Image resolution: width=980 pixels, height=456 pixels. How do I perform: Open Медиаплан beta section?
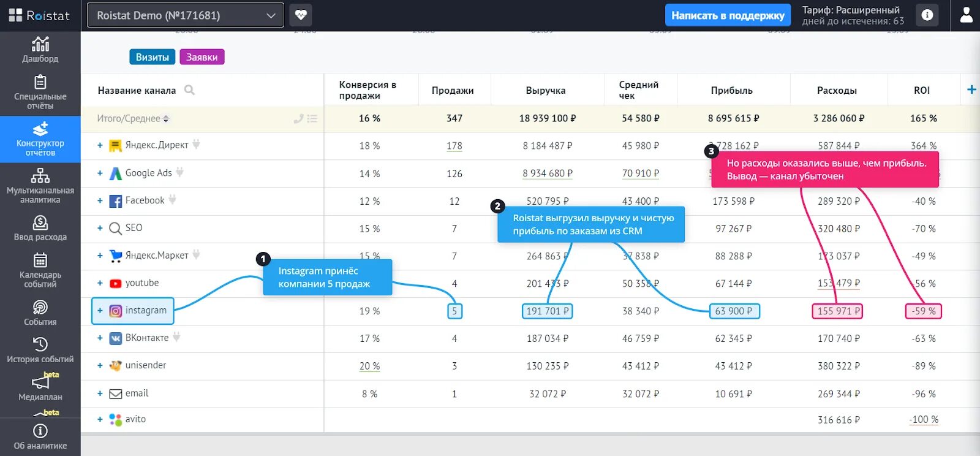pos(40,387)
